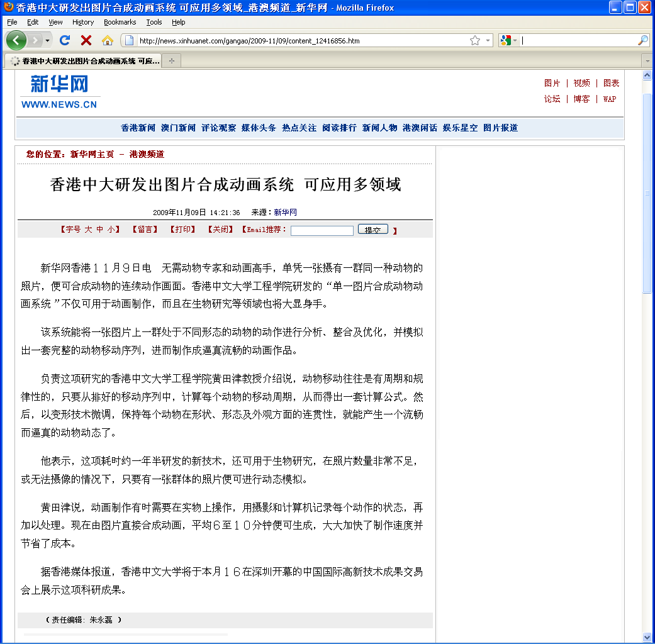Click the green Back navigation arrow
655x644 pixels.
coord(16,40)
